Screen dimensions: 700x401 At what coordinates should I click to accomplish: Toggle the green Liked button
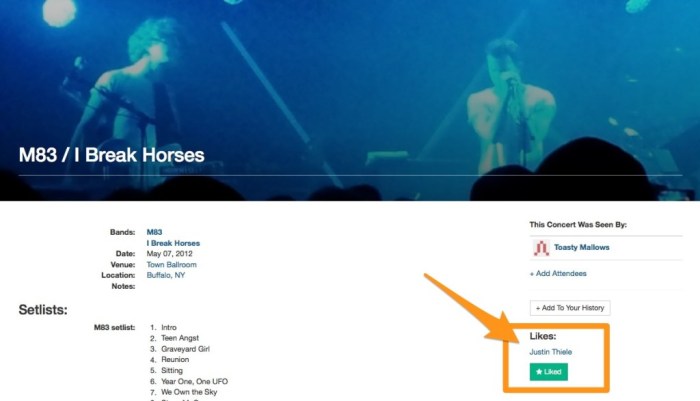pyautogui.click(x=549, y=372)
